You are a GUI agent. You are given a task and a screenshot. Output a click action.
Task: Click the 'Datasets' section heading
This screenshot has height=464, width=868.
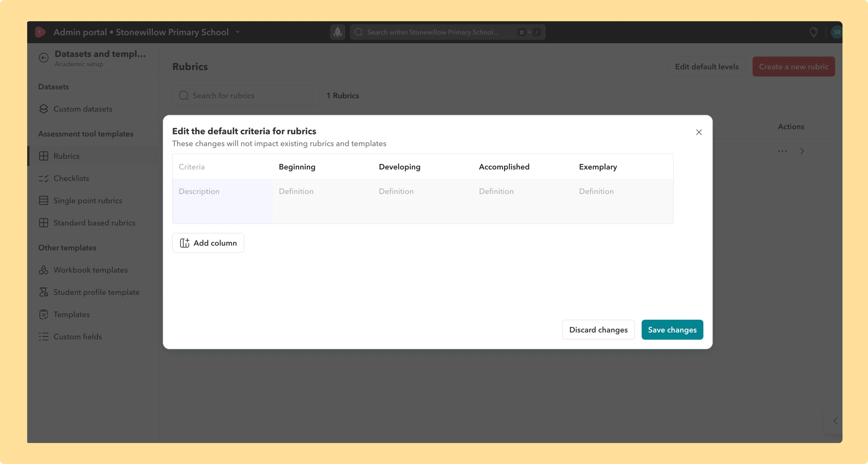click(x=53, y=87)
